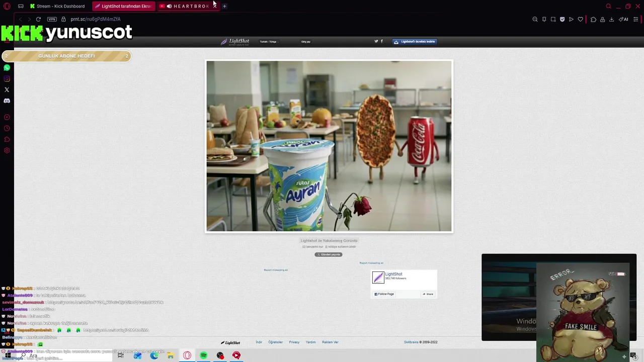Image resolution: width=644 pixels, height=362 pixels.
Task: Toggle the VPN badge
Action: click(52, 19)
